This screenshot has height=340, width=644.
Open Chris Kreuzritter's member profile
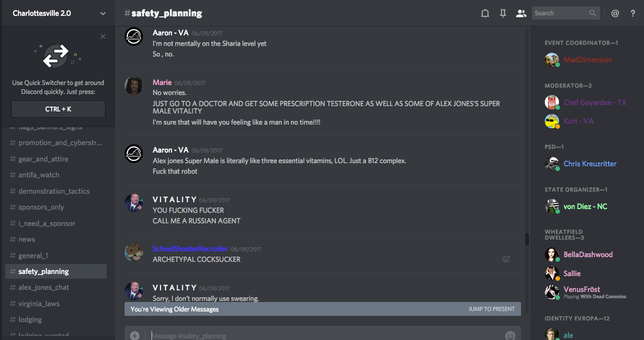590,164
